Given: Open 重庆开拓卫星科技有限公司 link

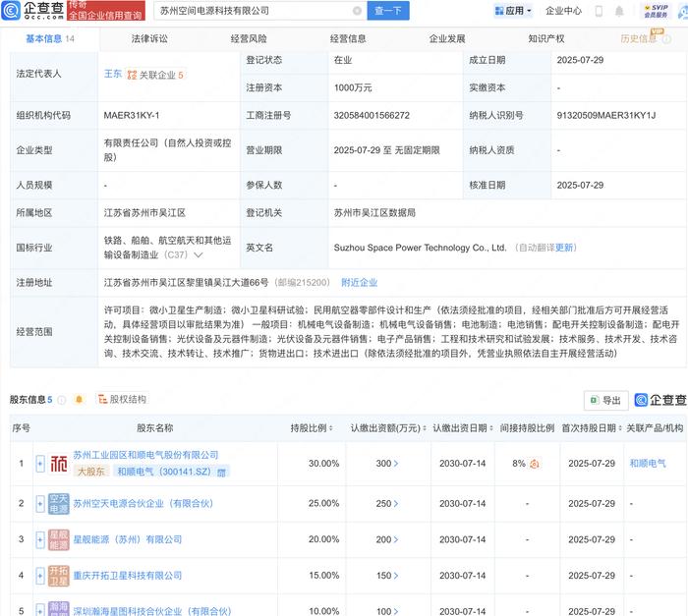Looking at the screenshot, I should pyautogui.click(x=128, y=576).
